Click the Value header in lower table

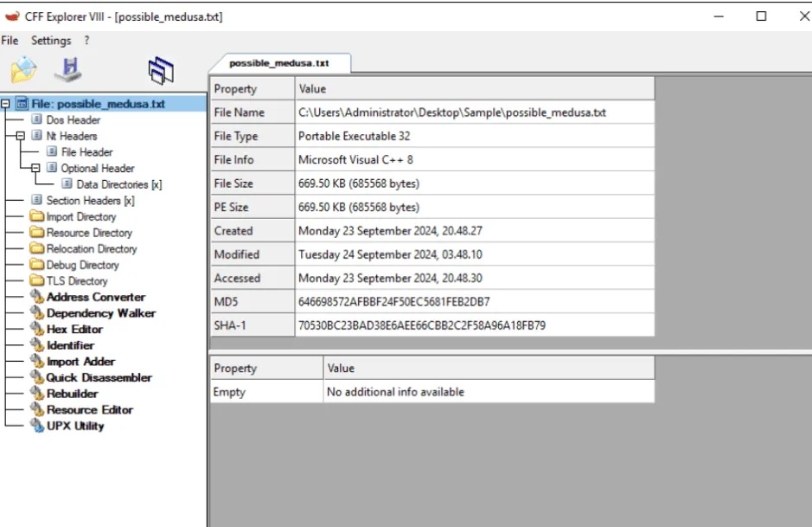pyautogui.click(x=489, y=368)
